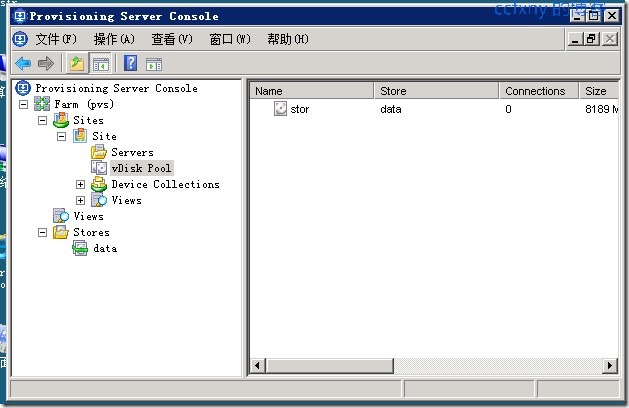Toggle the console tree pane button
Viewport: 629px width, 408px height.
click(100, 64)
